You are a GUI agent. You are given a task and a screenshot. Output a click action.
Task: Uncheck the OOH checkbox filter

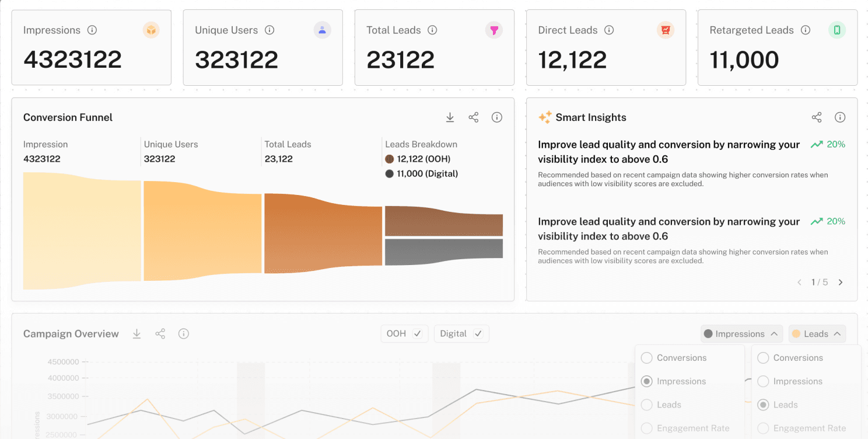417,333
